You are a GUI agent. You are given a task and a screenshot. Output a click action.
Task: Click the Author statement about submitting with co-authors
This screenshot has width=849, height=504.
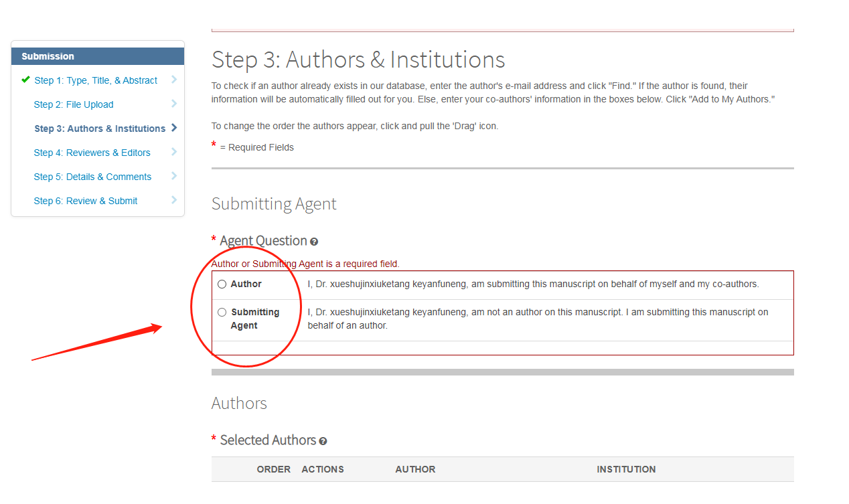pyautogui.click(x=533, y=284)
